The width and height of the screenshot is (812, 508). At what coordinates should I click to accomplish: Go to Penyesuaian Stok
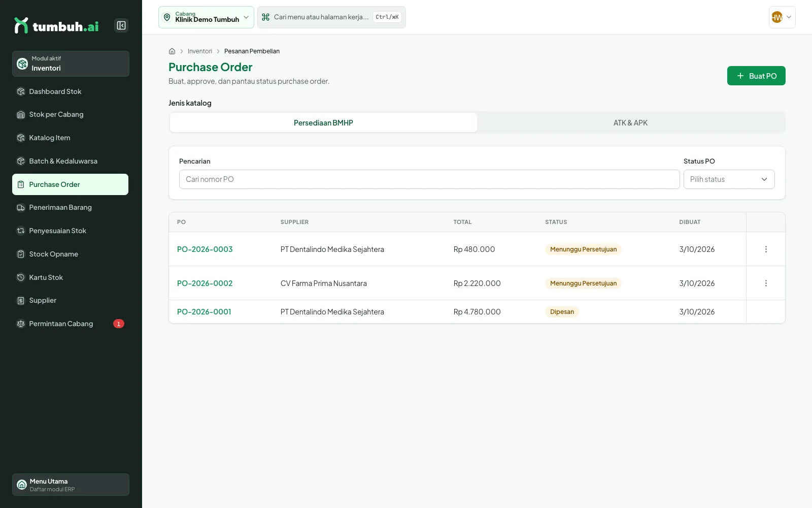pyautogui.click(x=70, y=231)
